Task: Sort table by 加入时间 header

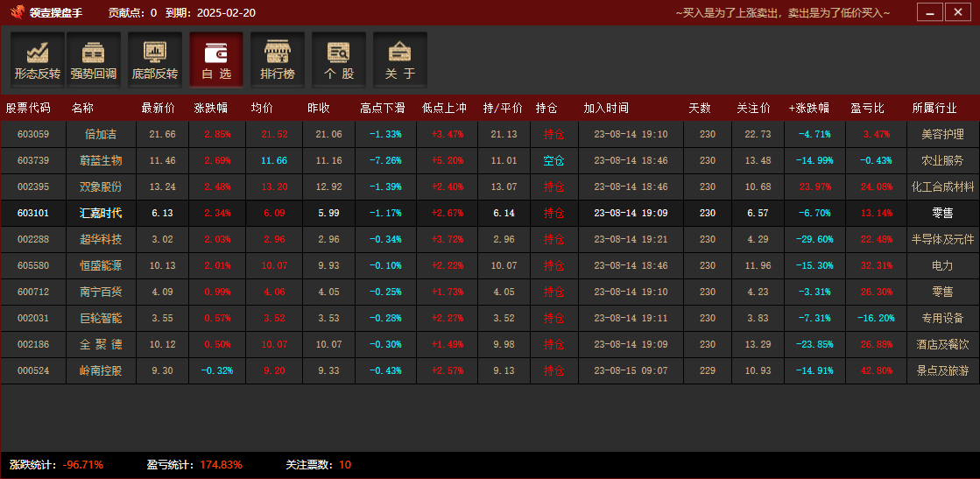Action: click(x=606, y=109)
